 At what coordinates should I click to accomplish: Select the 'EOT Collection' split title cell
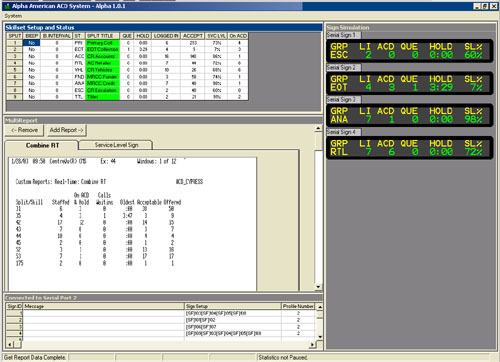click(102, 49)
